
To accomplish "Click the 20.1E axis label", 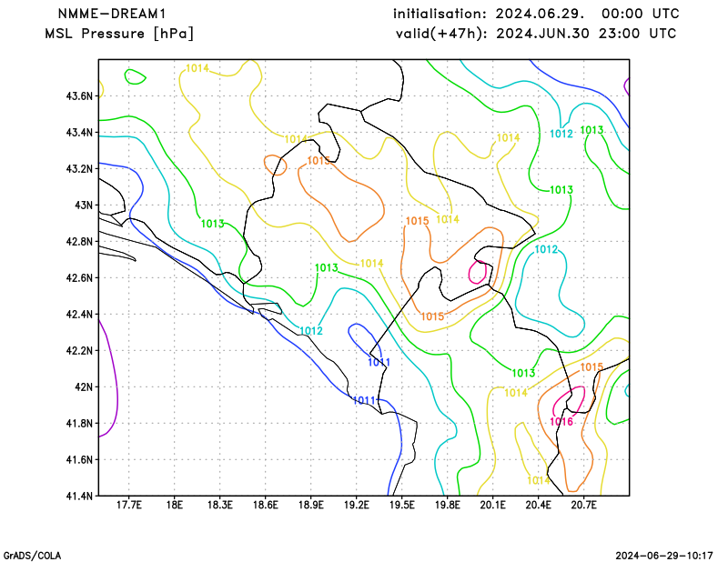I will (x=492, y=505).
